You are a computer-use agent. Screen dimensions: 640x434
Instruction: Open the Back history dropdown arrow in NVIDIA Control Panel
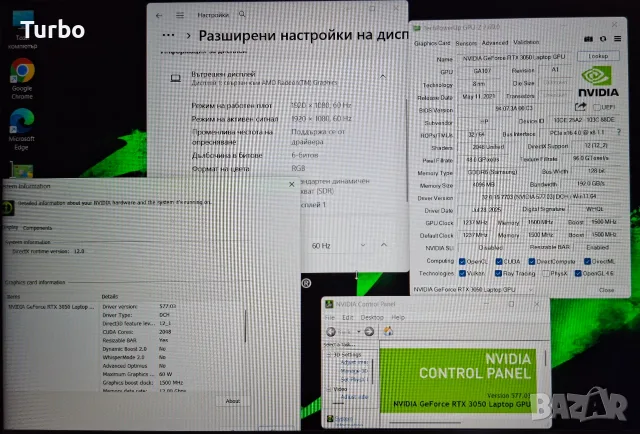(x=359, y=332)
